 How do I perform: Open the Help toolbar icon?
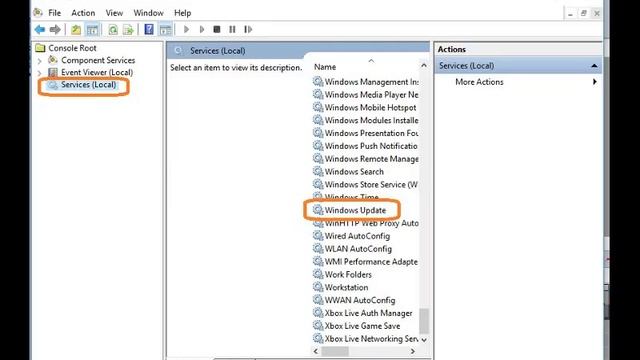click(x=149, y=29)
